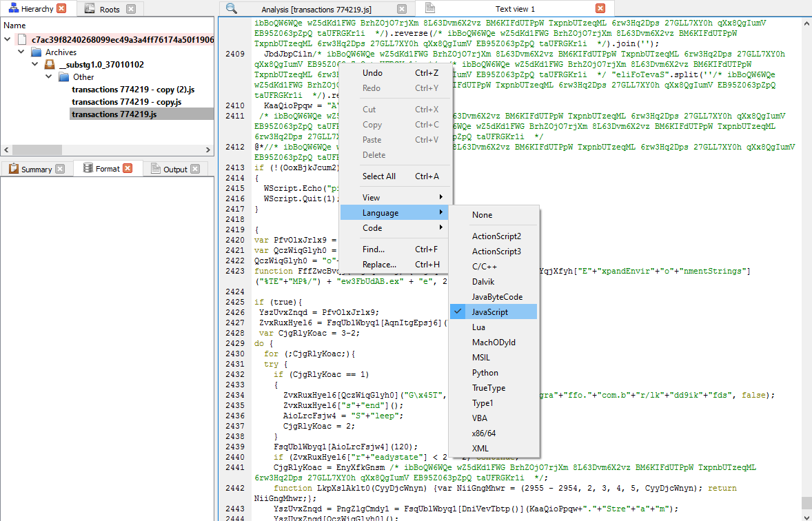812x521 pixels.
Task: Click the Analysis tab's magnifier icon
Action: (232, 8)
